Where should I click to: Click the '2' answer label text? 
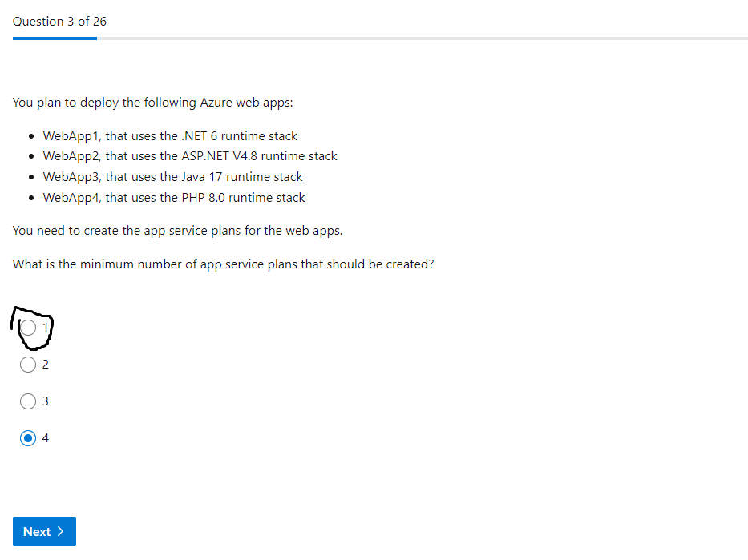[46, 365]
